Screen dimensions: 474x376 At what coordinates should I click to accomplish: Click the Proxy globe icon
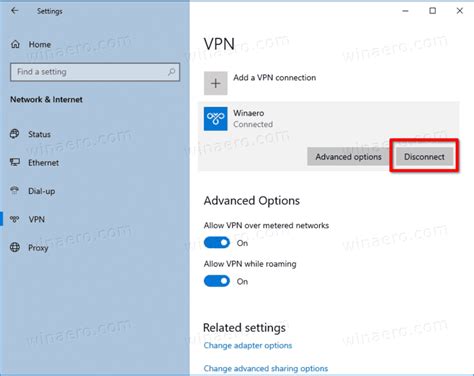coord(15,247)
